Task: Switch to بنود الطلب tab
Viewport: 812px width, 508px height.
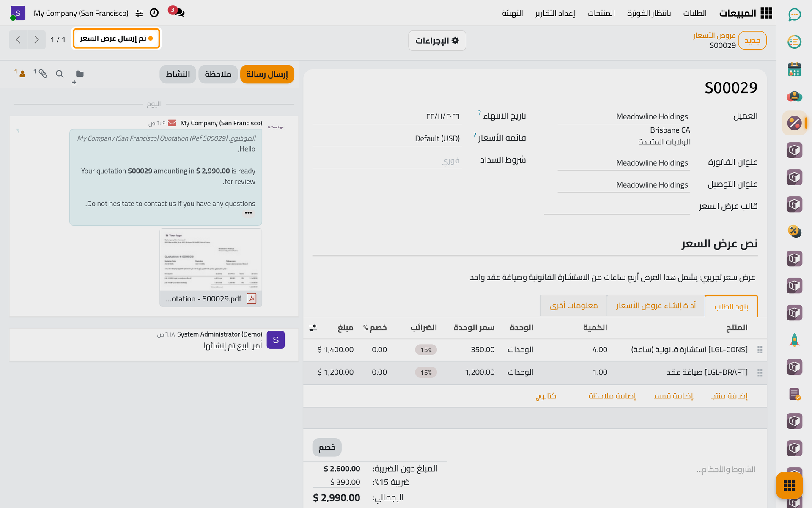Action: (x=731, y=306)
